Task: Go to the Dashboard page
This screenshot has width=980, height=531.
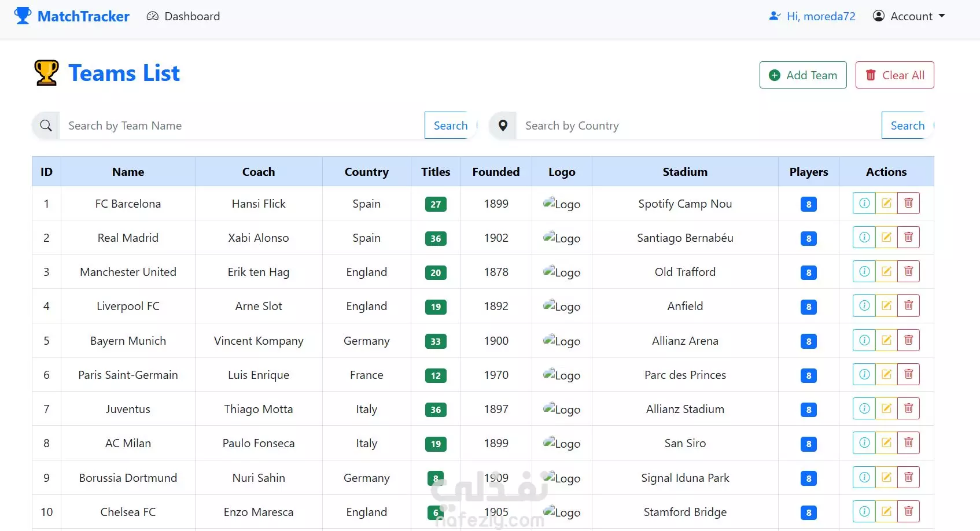Action: pos(183,16)
